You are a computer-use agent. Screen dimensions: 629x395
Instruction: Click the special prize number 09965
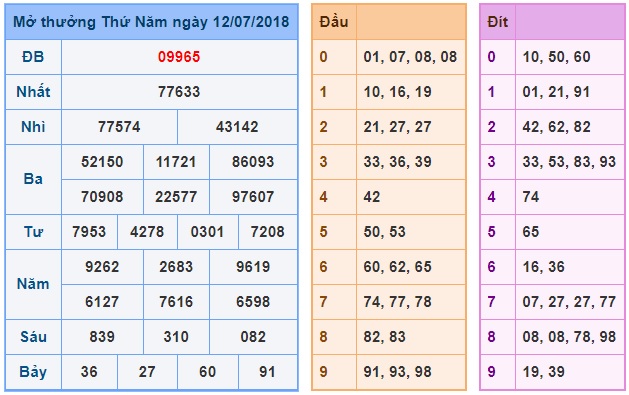pyautogui.click(x=179, y=57)
